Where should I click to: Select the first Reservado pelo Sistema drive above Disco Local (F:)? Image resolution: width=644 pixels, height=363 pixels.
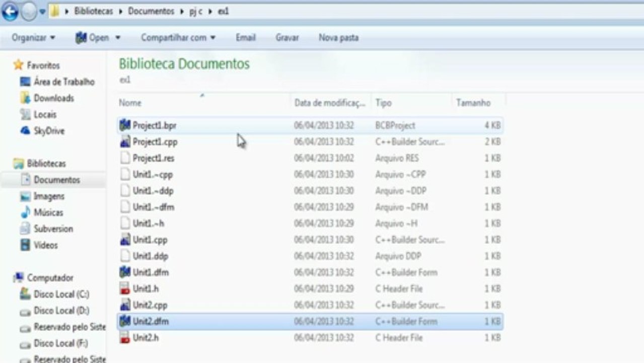pos(69,327)
